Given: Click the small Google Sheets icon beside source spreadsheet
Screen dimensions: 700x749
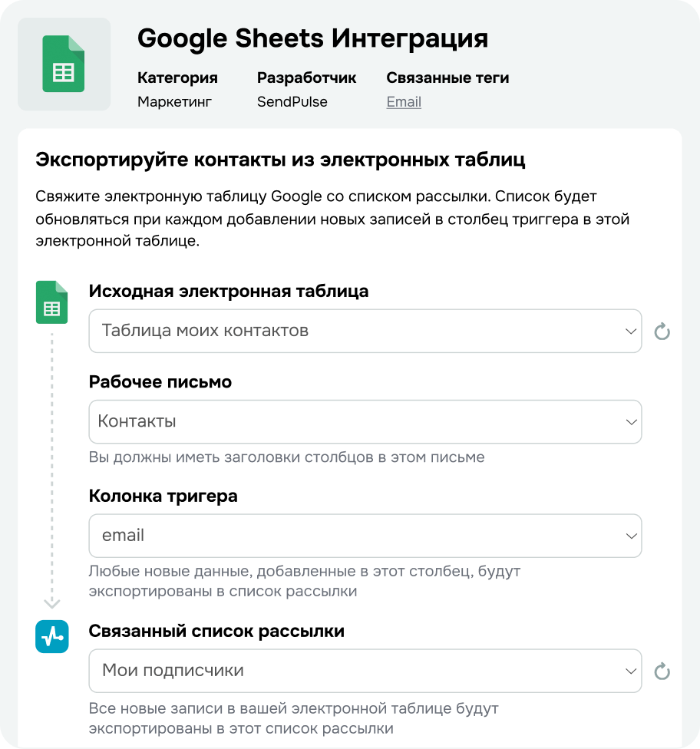Looking at the screenshot, I should tap(51, 302).
